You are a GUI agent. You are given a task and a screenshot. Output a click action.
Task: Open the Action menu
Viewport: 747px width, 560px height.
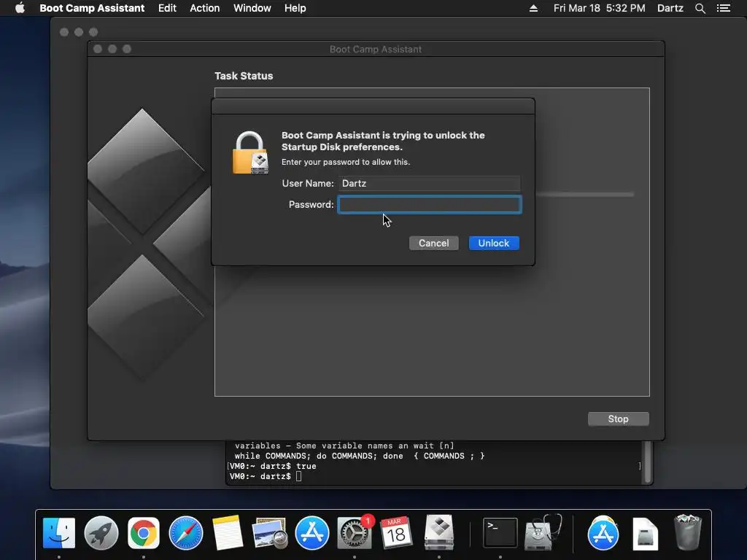(205, 8)
